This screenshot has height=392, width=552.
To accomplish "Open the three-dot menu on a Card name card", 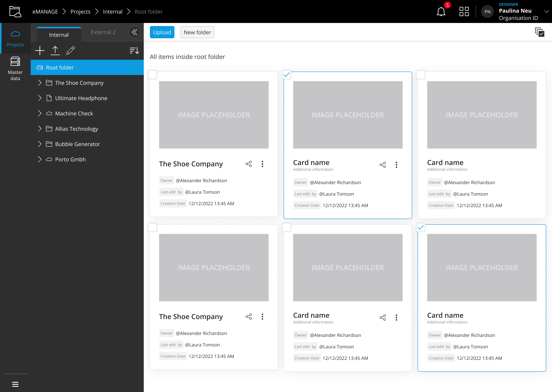I will pyautogui.click(x=396, y=165).
